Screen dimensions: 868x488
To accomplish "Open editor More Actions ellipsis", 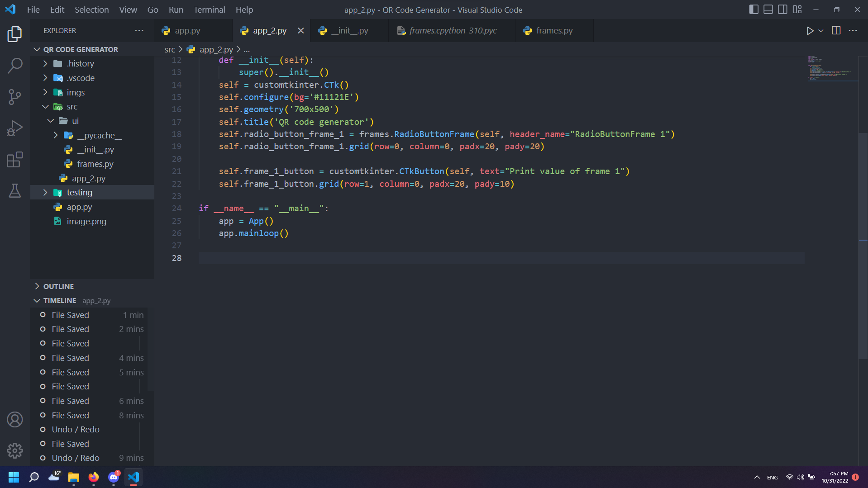I will pyautogui.click(x=853, y=30).
